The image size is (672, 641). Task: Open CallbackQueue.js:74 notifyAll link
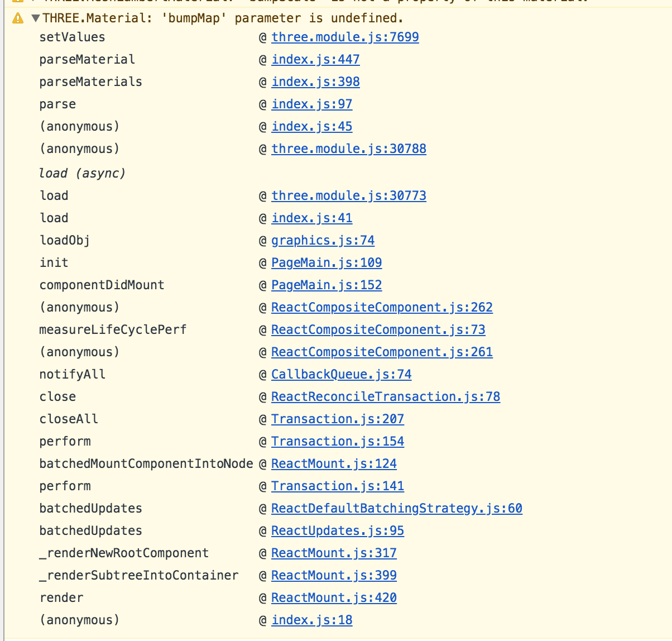pyautogui.click(x=341, y=374)
